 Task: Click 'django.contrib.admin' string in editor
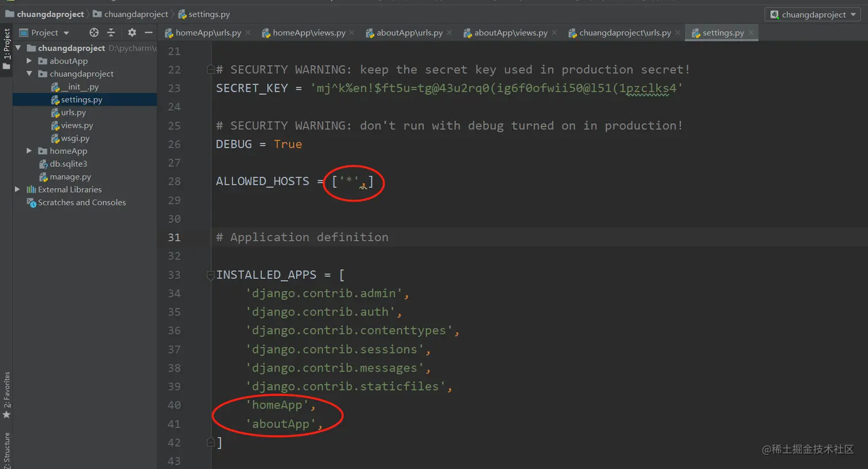[324, 293]
